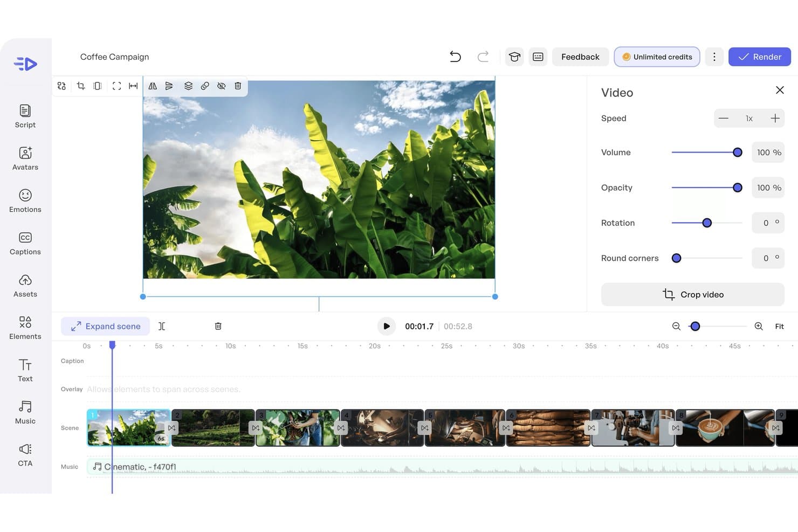Open the Music panel

[25, 412]
